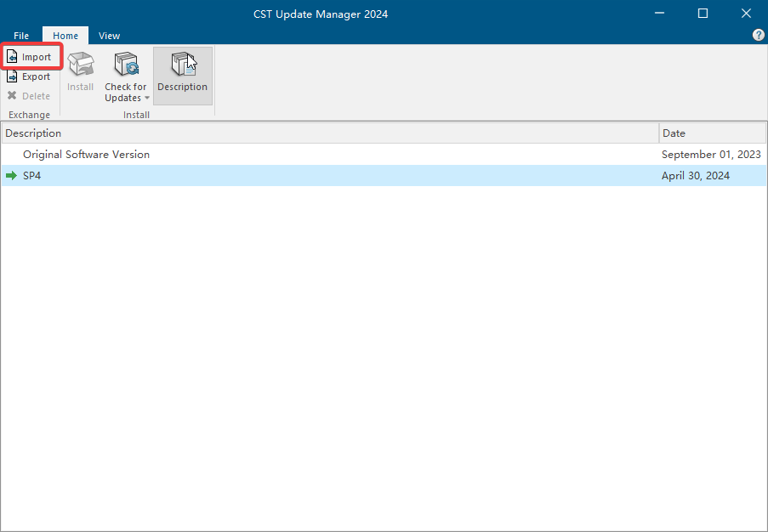Open the File menu tab
The image size is (768, 532).
coord(21,36)
